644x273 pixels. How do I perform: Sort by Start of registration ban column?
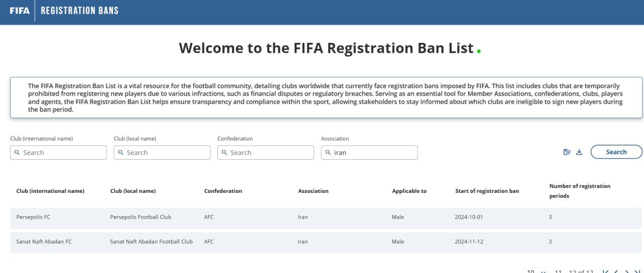pyautogui.click(x=487, y=191)
